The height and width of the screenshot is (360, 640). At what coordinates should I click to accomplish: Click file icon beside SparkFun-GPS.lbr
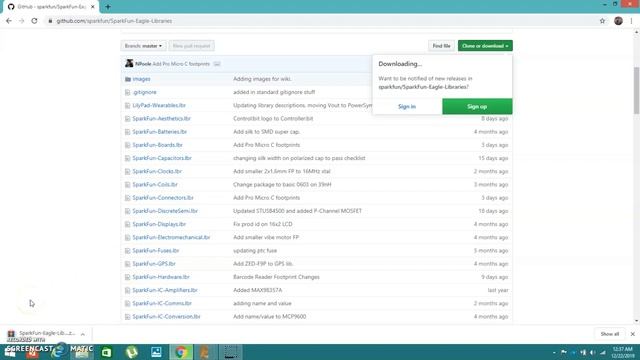127,264
